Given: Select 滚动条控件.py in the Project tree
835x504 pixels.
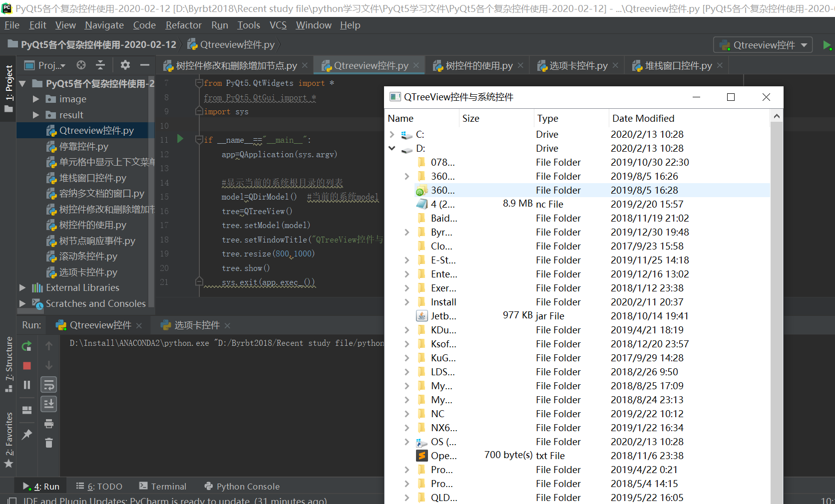Looking at the screenshot, I should [x=88, y=256].
